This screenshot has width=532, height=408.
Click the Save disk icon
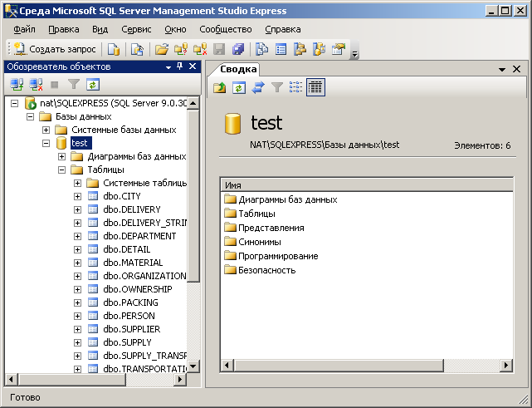tap(219, 49)
